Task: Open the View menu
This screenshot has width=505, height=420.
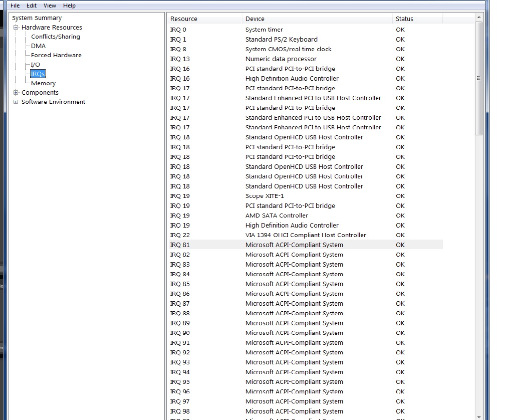Action: click(50, 6)
